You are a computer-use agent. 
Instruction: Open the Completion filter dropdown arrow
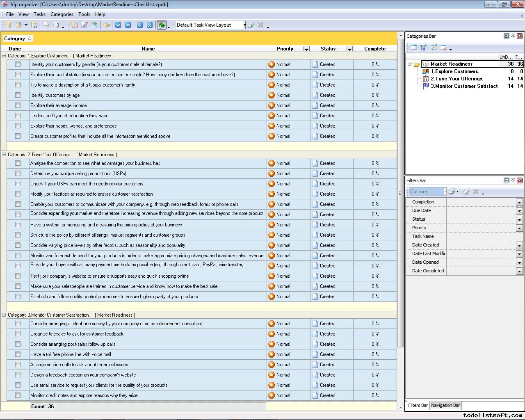point(519,202)
